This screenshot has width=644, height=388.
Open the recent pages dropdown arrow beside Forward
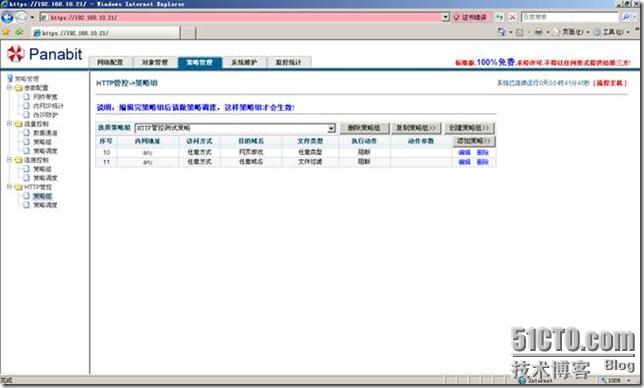[x=32, y=18]
